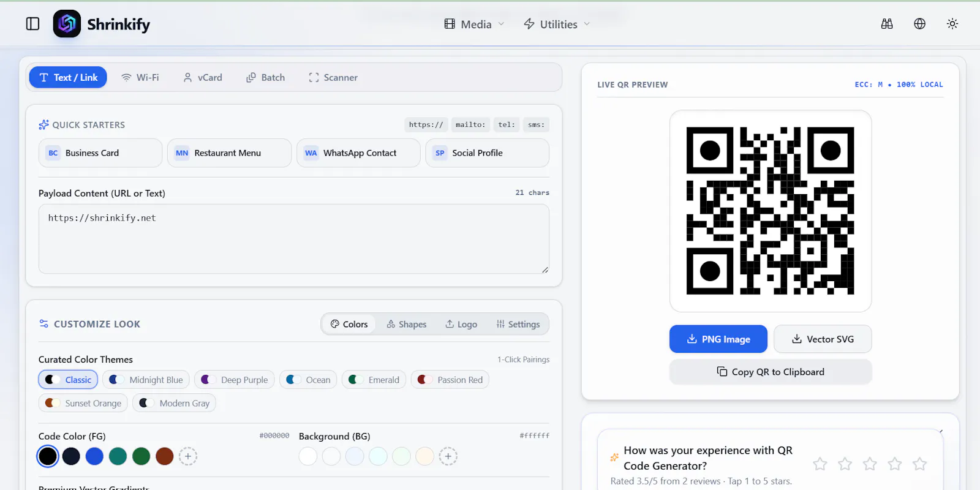Click the Payload Content text area
Image resolution: width=980 pixels, height=490 pixels.
[x=294, y=239]
